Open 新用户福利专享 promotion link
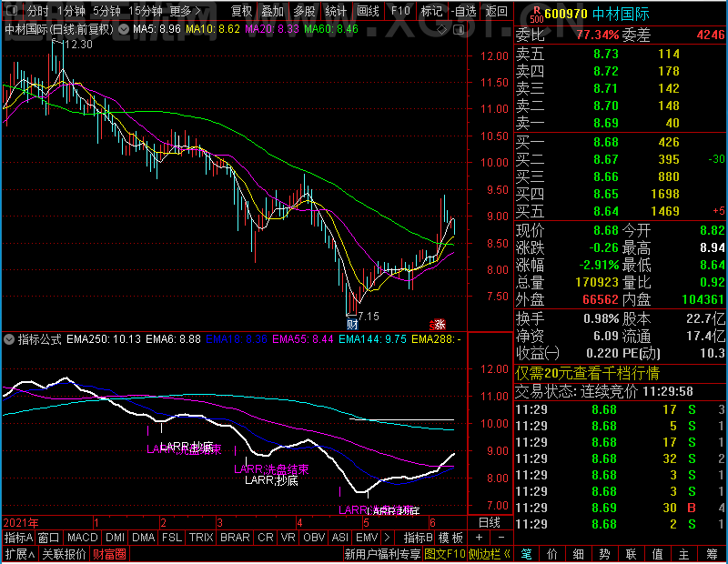Image resolution: width=728 pixels, height=564 pixels. [382, 554]
